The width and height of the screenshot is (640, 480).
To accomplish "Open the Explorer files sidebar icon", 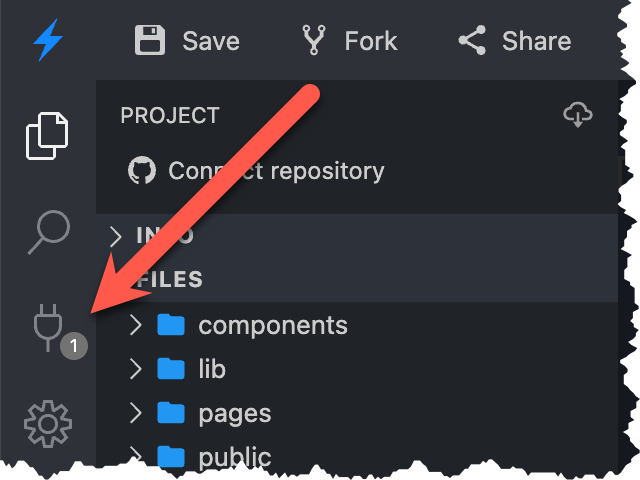I will click(48, 136).
